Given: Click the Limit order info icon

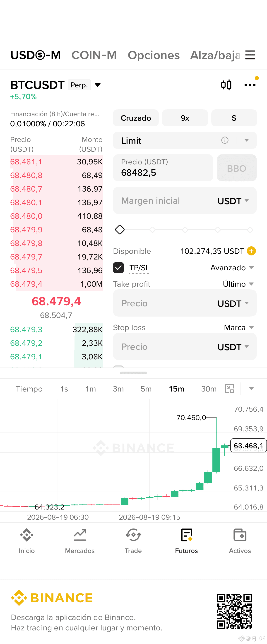Looking at the screenshot, I should [225, 140].
